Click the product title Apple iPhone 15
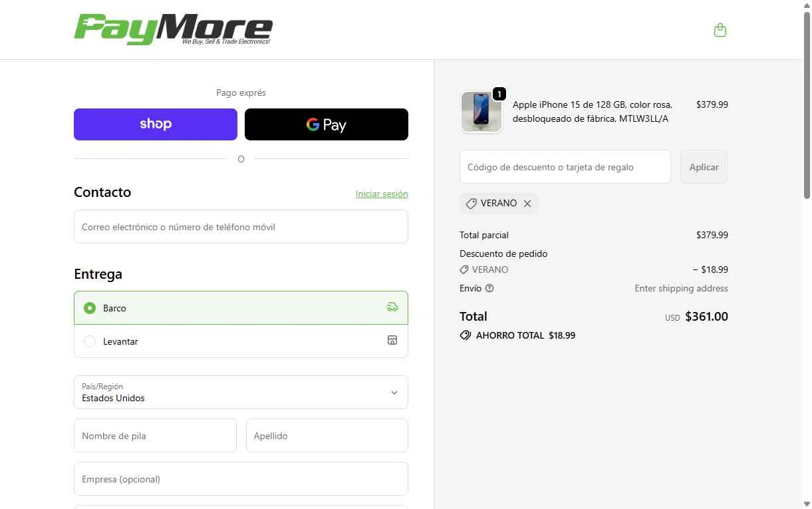This screenshot has height=509, width=812. pyautogui.click(x=593, y=112)
